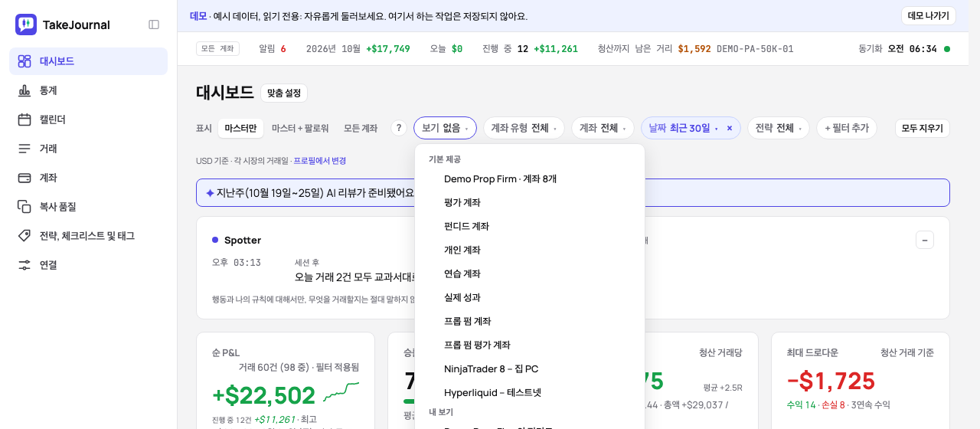Click the 진행 중 12 +$11,261 summary
The height and width of the screenshot is (429, 980).
[530, 49]
